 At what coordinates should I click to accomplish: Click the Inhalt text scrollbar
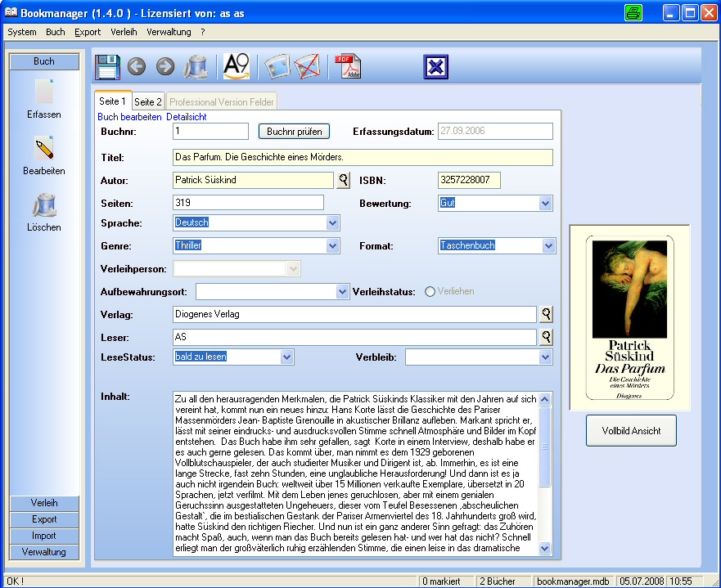(545, 474)
